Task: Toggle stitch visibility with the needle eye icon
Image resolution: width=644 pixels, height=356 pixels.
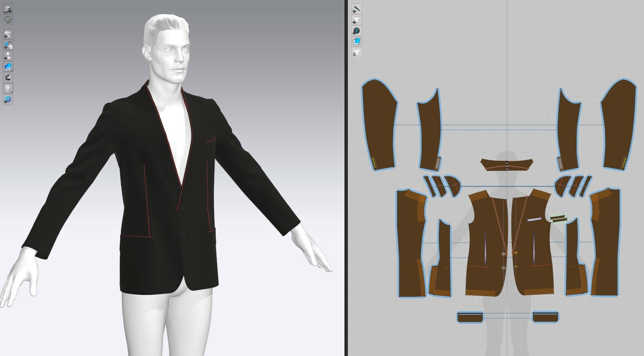Action: [356, 8]
